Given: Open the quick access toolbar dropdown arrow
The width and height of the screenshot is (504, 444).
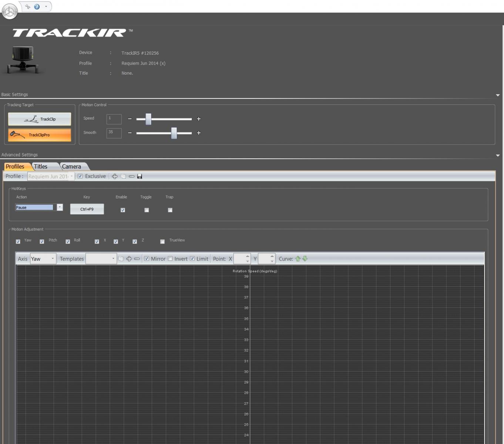Looking at the screenshot, I should click(46, 7).
